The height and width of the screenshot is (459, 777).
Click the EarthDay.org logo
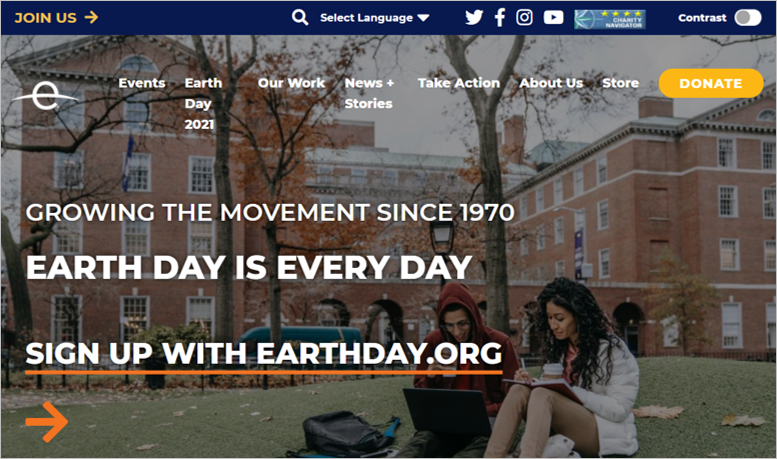tap(45, 96)
